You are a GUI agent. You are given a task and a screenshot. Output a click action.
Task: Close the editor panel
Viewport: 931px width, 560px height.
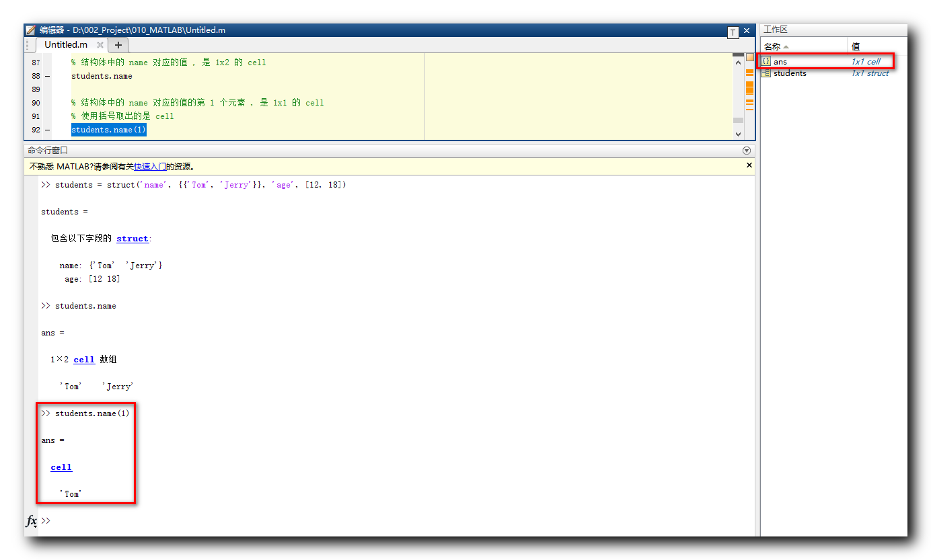coord(747,31)
